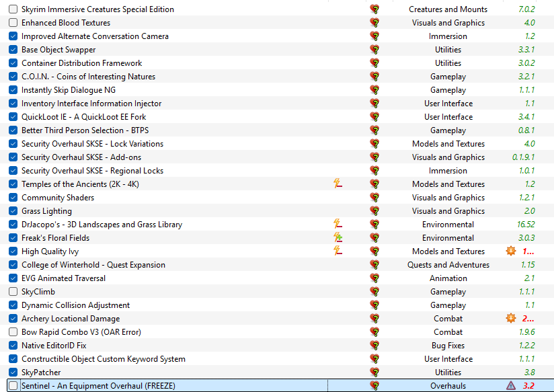Click the heart flag icon for Grass Lighting

point(374,210)
